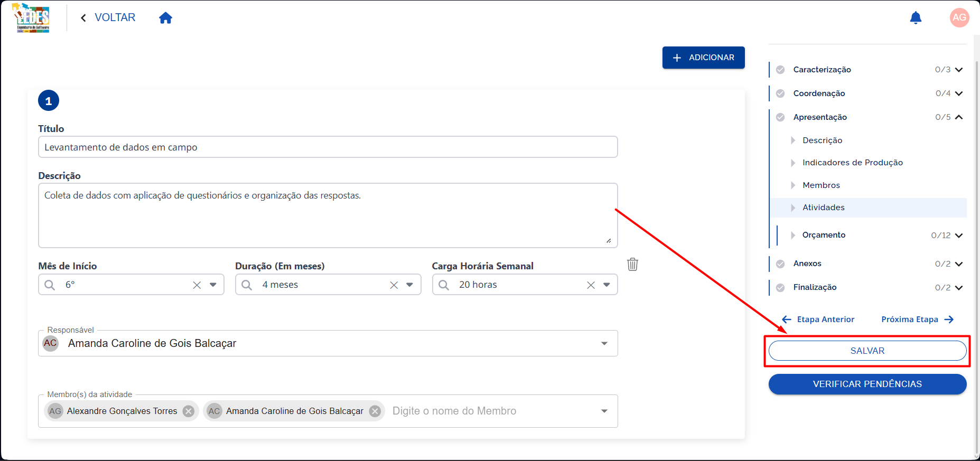Screen dimensions: 980x461
Task: Open the Anexos section label
Action: pos(807,264)
